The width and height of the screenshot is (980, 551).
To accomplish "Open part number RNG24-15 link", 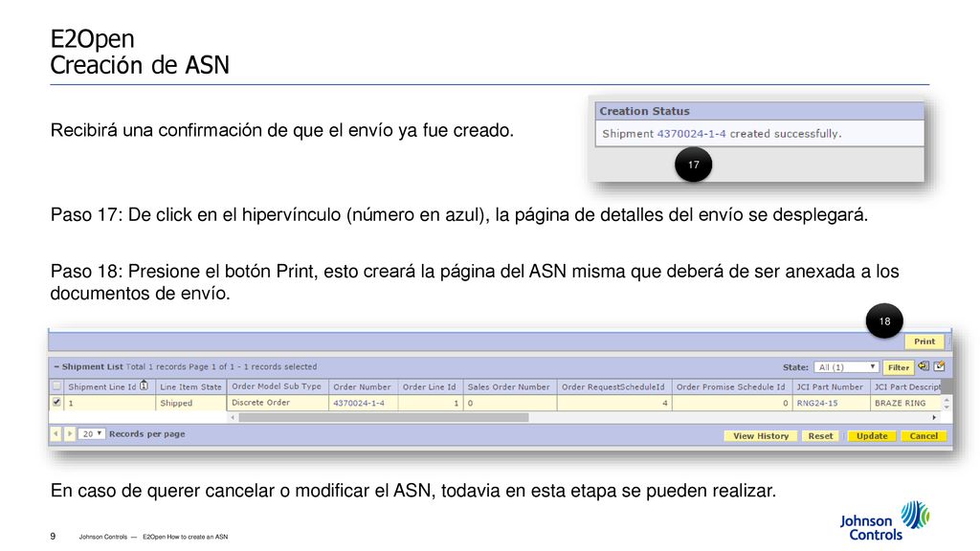I will tap(817, 403).
